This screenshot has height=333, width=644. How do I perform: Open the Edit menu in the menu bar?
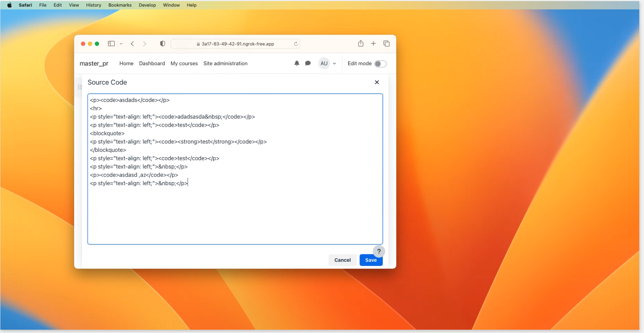tap(57, 5)
